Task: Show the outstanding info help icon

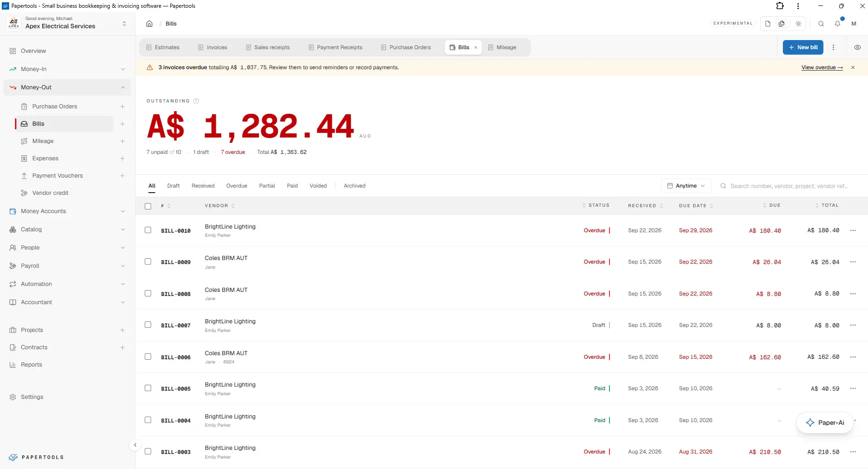Action: click(196, 101)
